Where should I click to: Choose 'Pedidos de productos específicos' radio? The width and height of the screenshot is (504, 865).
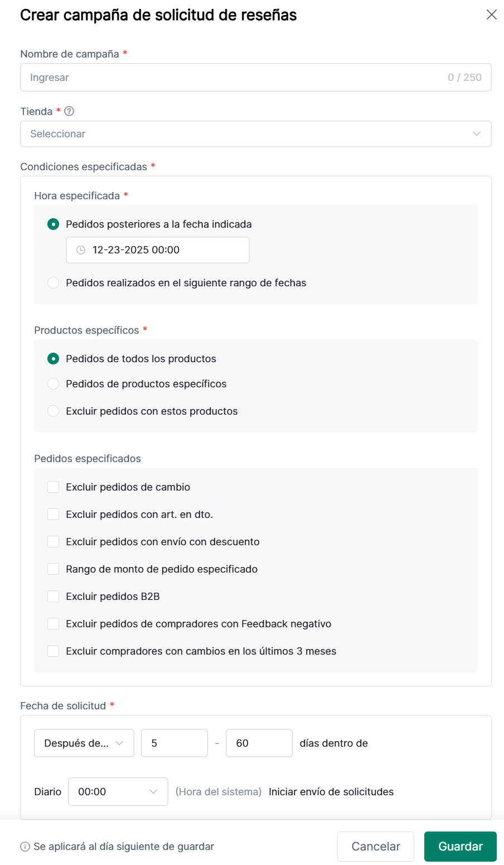(54, 384)
